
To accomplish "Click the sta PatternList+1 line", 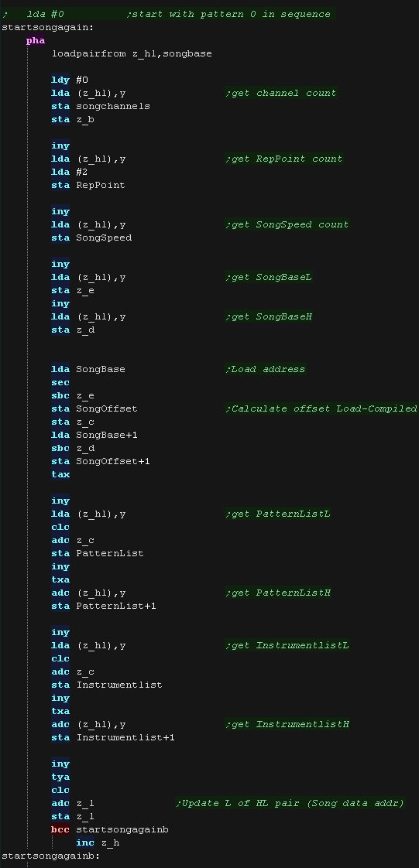I will tap(104, 607).
